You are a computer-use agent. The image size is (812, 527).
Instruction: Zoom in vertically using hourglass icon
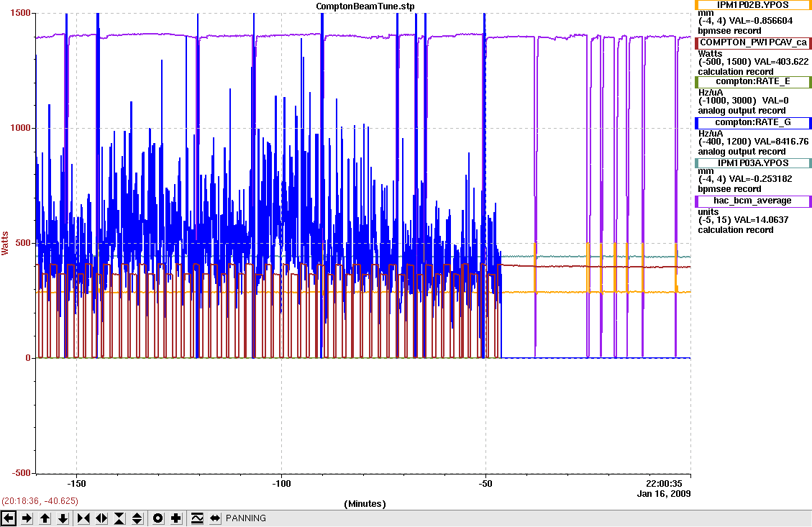[119, 518]
